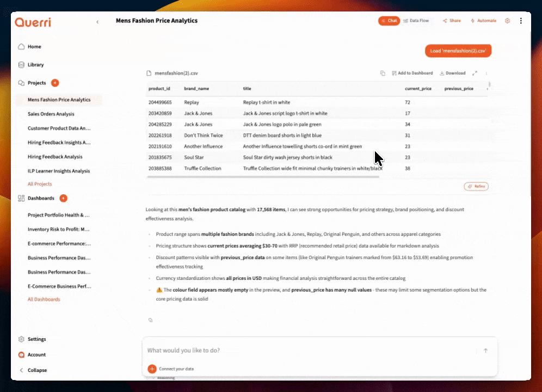
Task: Toggle the sidebar with the collapse chevron
Action: click(x=97, y=22)
